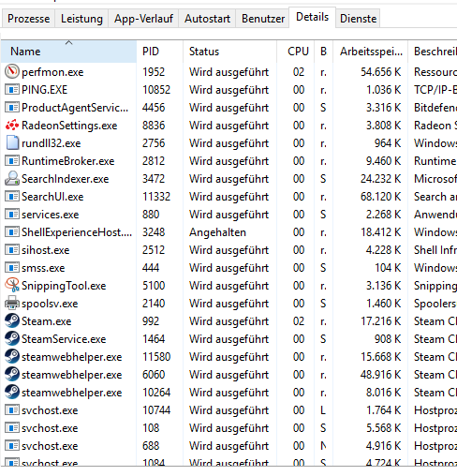Select the rundll32.exe process name
Image resolution: width=457 pixels, height=476 pixels.
point(52,143)
